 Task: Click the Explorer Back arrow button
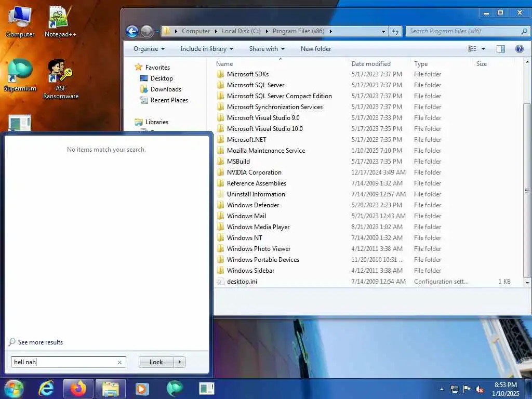pyautogui.click(x=132, y=32)
